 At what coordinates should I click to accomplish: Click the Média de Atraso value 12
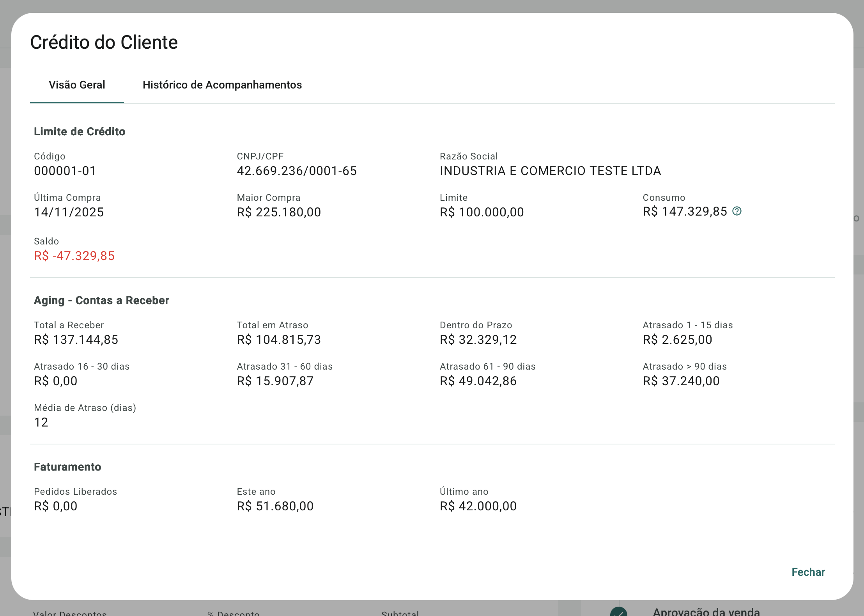[41, 422]
